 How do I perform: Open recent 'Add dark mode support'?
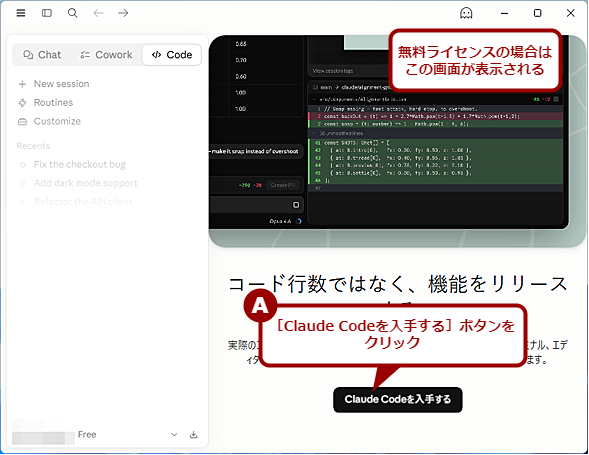click(x=86, y=183)
